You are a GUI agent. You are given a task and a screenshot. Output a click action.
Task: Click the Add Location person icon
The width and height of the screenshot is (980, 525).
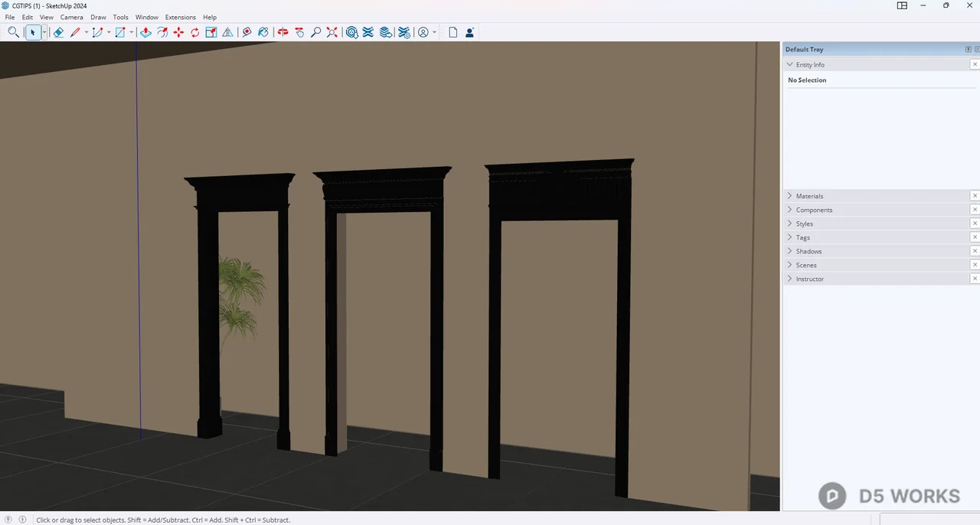point(469,32)
